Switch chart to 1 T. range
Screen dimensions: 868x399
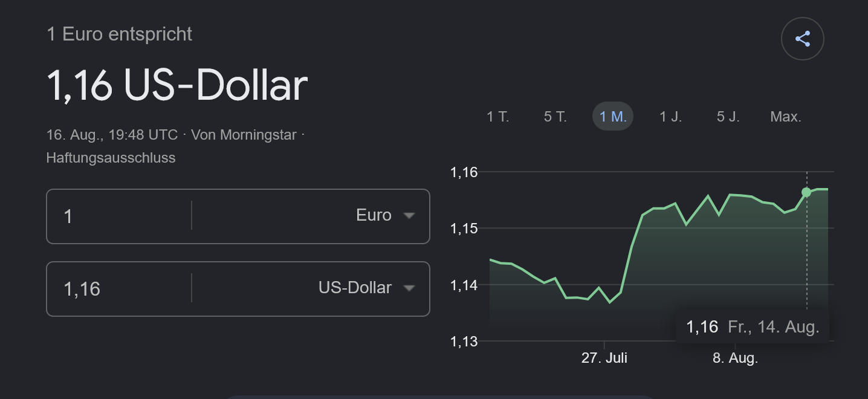coord(498,117)
